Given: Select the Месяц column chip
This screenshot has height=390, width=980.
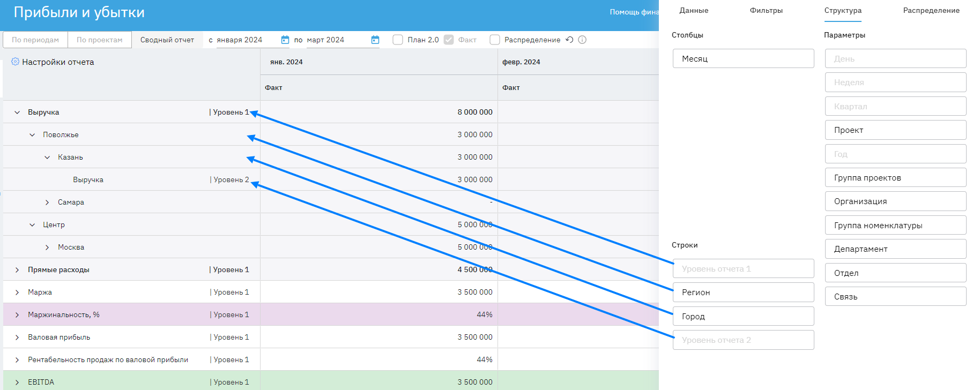Looking at the screenshot, I should click(743, 58).
